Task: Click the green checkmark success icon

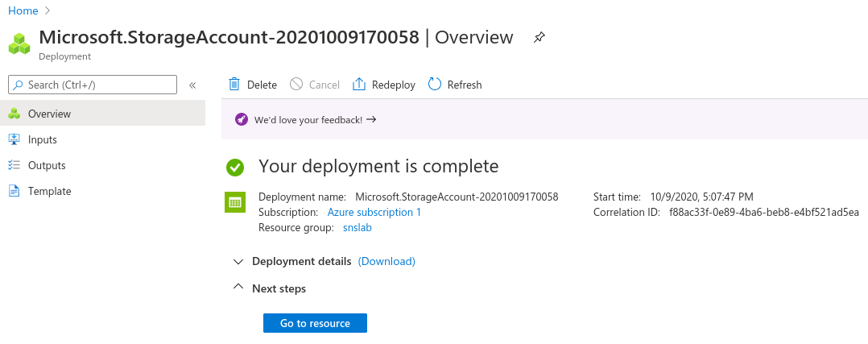Action: click(x=235, y=168)
